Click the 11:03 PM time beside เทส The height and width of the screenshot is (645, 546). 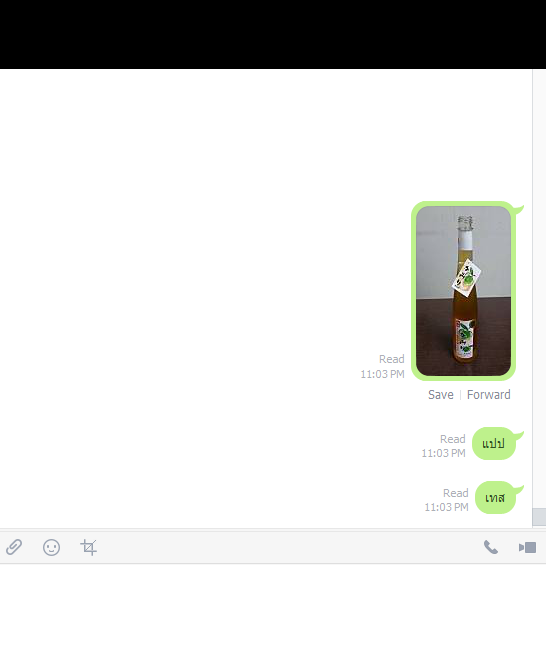click(x=446, y=507)
